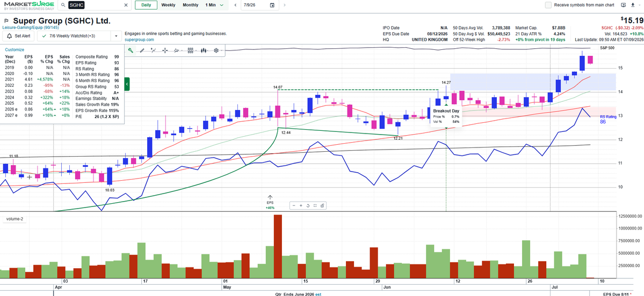Click the EPS Due Date 08/12/2026 value
This screenshot has height=296, width=644.
(437, 34)
